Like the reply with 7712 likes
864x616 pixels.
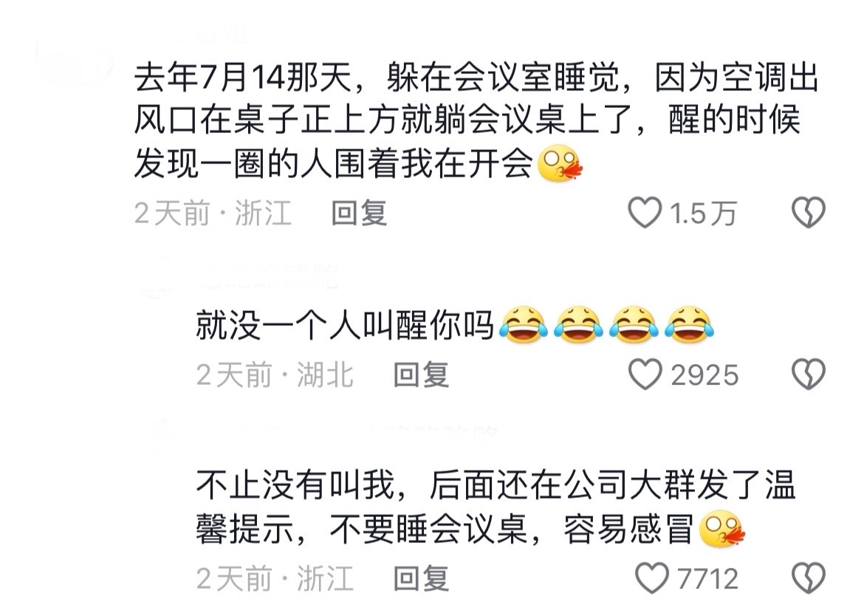652,578
